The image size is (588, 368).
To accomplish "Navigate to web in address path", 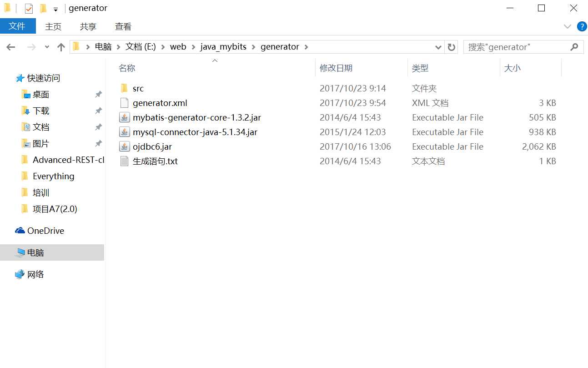I will coord(178,47).
